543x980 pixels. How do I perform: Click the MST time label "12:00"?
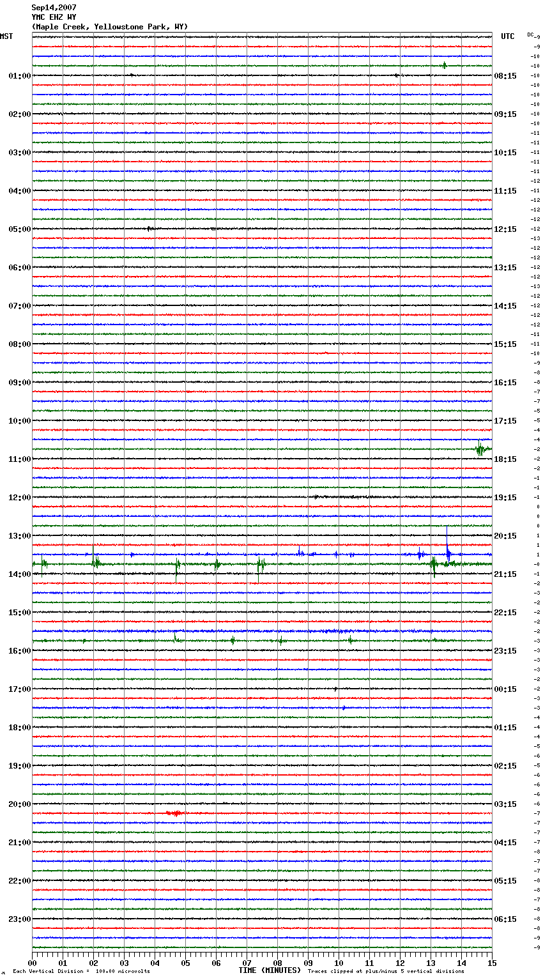click(x=20, y=498)
